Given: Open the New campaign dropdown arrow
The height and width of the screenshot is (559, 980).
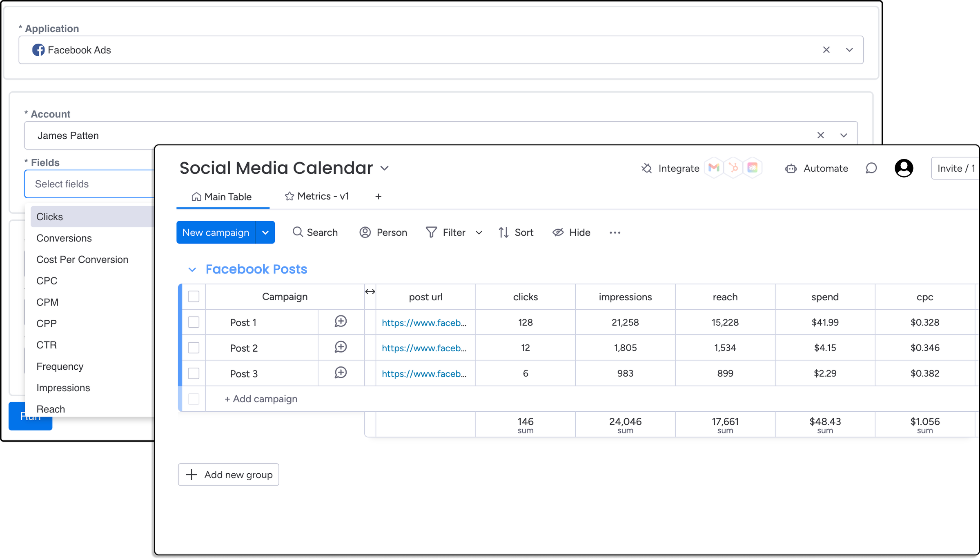Looking at the screenshot, I should click(x=265, y=233).
